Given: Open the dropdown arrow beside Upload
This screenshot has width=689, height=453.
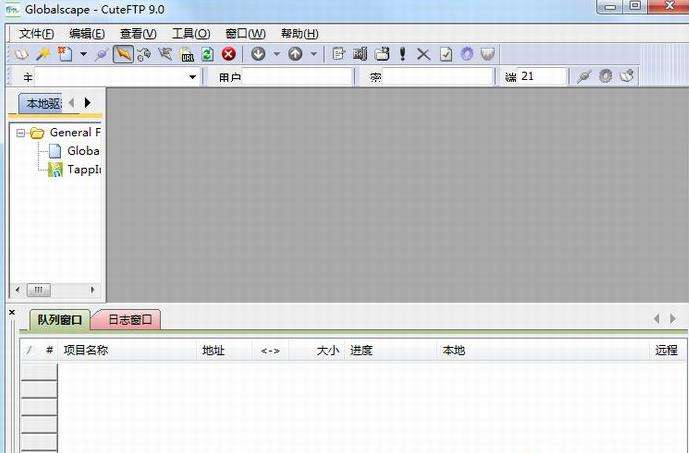Looking at the screenshot, I should pyautogui.click(x=314, y=54).
